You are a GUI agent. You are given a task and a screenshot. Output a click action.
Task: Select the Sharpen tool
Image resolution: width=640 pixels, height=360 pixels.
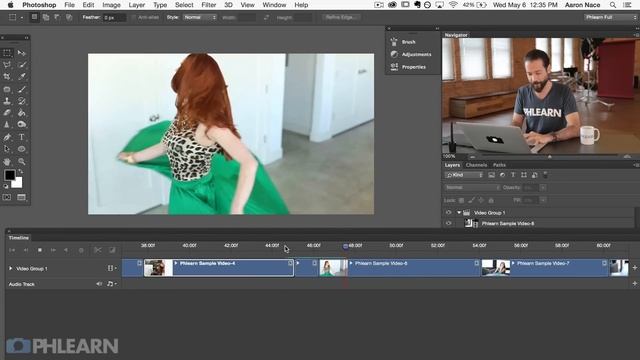[7, 124]
